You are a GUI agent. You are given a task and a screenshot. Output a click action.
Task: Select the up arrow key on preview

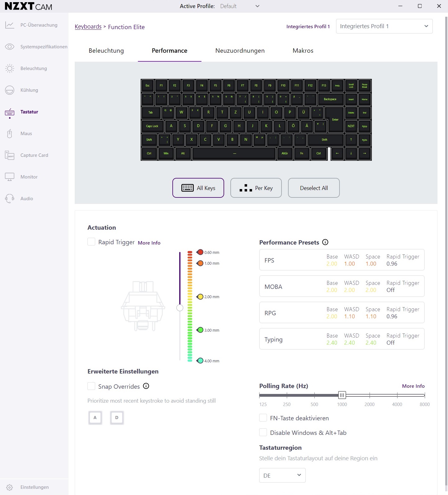coord(351,140)
